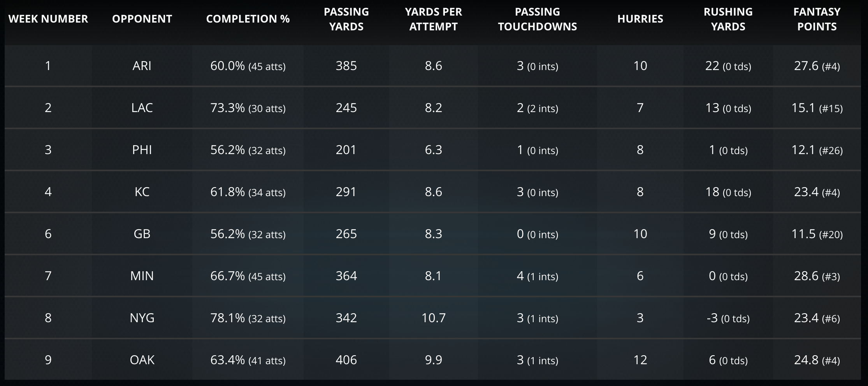This screenshot has width=868, height=386.
Task: Select the MIN opponent cell
Action: (142, 276)
